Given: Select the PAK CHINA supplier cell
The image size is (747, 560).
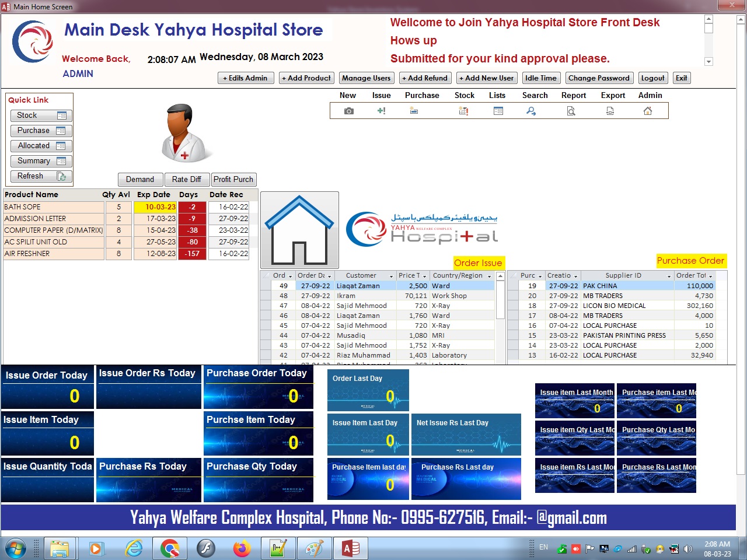Looking at the screenshot, I should (x=627, y=286).
